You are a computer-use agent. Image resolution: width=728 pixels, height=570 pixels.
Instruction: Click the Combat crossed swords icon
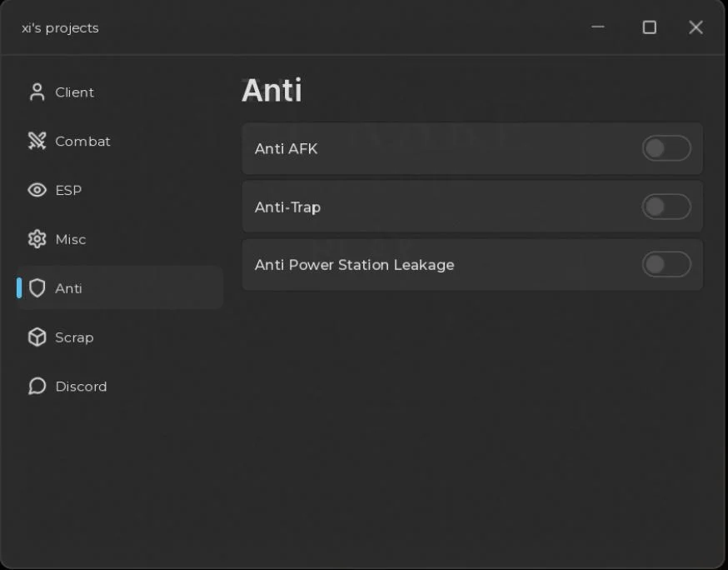tap(37, 141)
